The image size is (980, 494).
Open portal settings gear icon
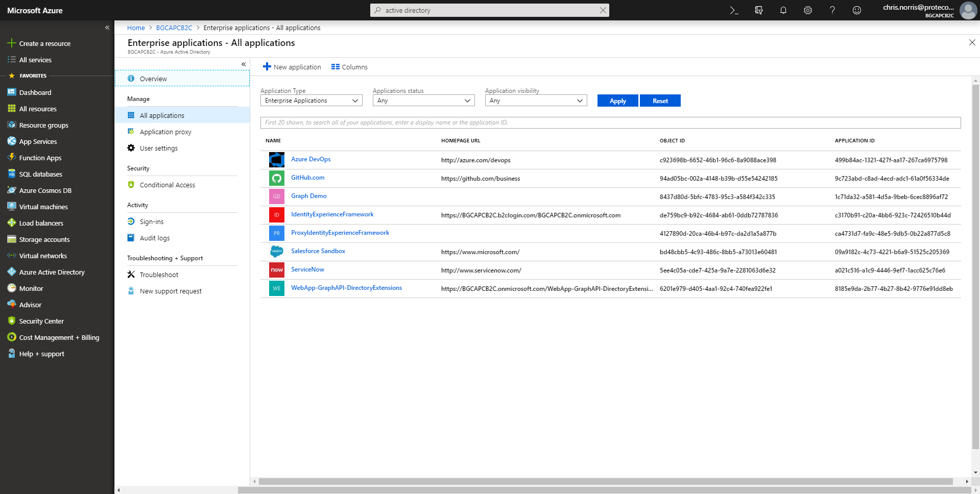click(808, 10)
